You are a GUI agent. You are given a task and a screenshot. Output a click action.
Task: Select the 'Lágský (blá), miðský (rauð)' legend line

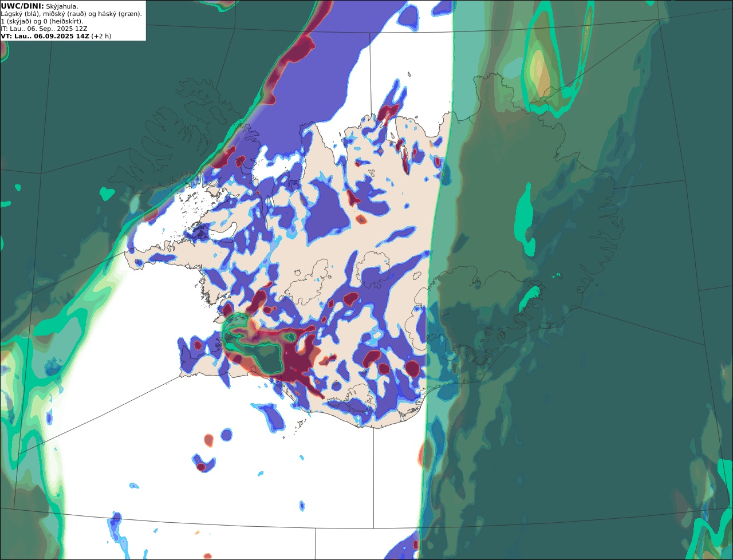point(72,14)
